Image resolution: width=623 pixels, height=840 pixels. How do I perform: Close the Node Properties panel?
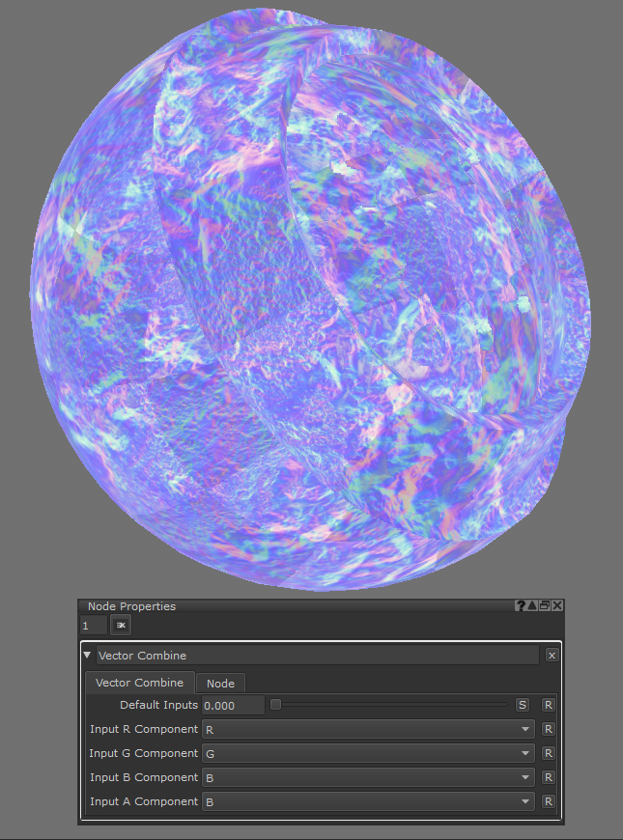(x=557, y=605)
